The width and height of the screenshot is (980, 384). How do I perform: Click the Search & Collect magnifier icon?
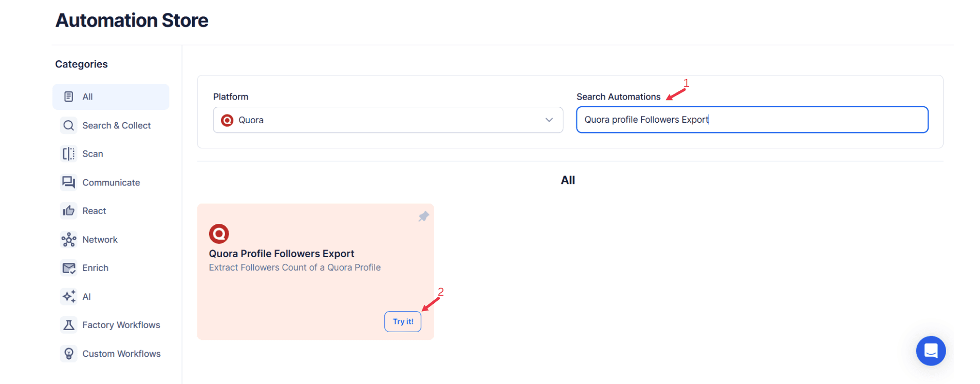(69, 125)
